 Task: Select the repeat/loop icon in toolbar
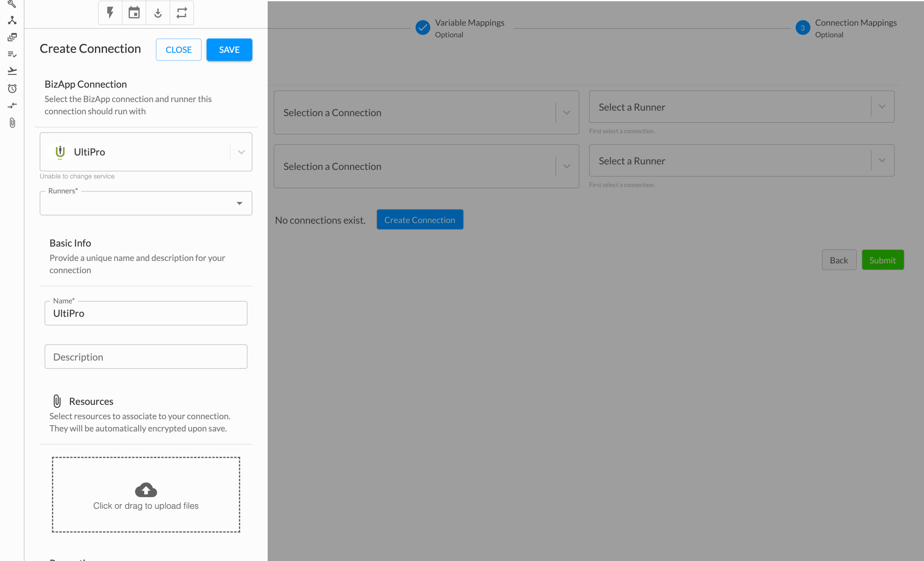pyautogui.click(x=182, y=12)
